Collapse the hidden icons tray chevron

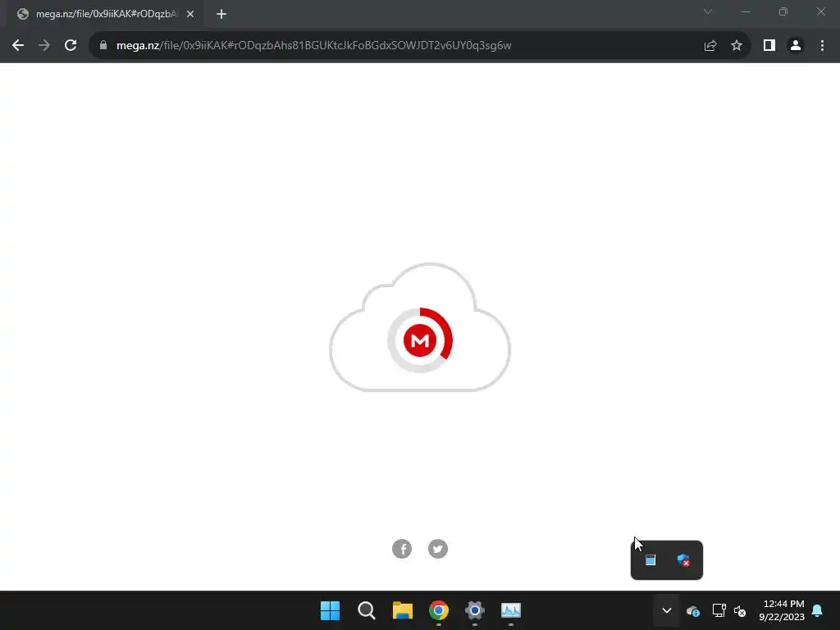666,610
